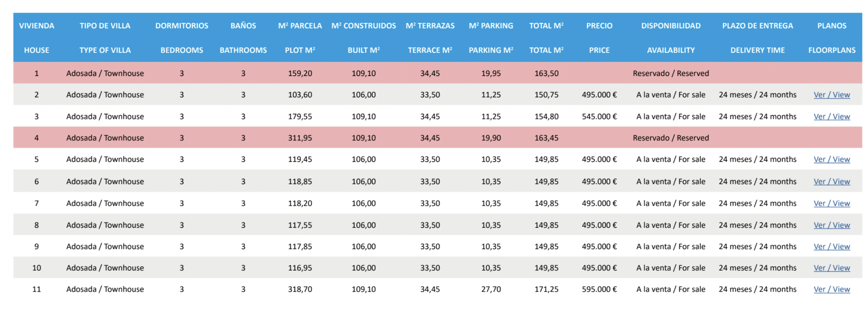Click the PLANOS / FLOORPLANS column header
This screenshot has height=313, width=868.
click(832, 37)
